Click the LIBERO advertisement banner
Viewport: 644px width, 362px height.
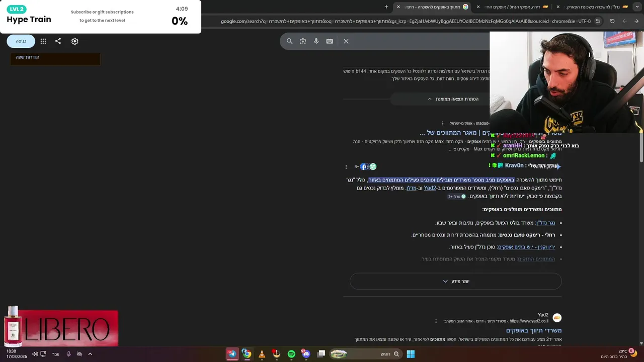61,328
